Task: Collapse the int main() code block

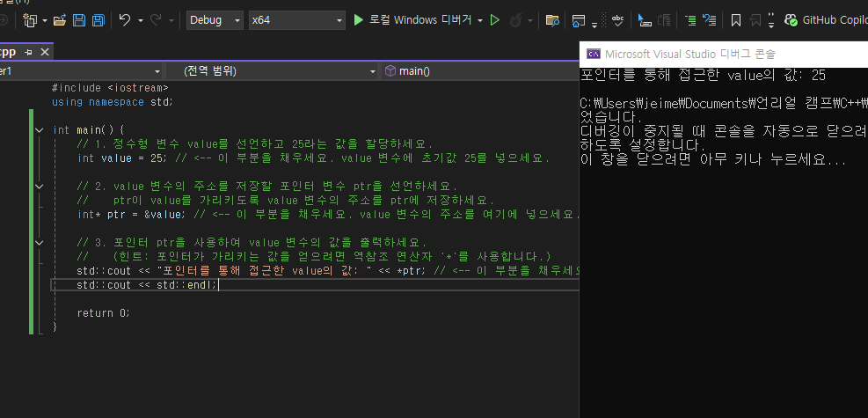Action: tap(39, 130)
